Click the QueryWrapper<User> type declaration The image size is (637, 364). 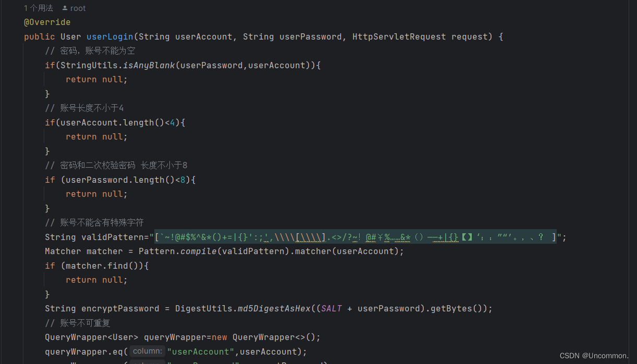[x=92, y=337]
